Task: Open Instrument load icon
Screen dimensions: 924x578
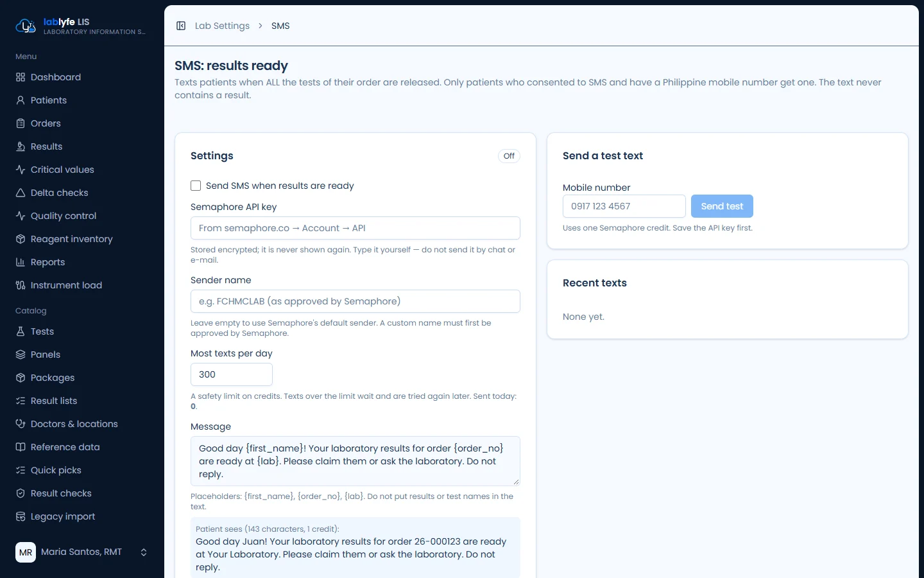Action: (x=21, y=285)
